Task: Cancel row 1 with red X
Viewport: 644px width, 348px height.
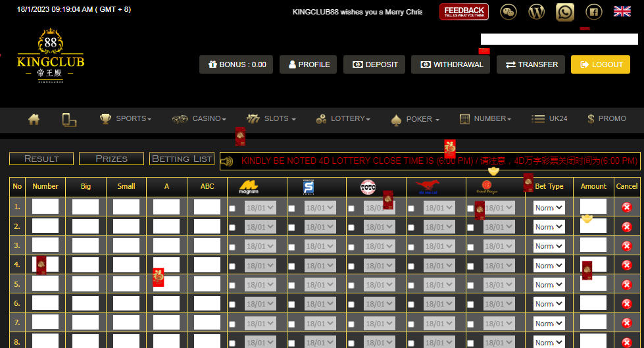Action: (x=626, y=207)
